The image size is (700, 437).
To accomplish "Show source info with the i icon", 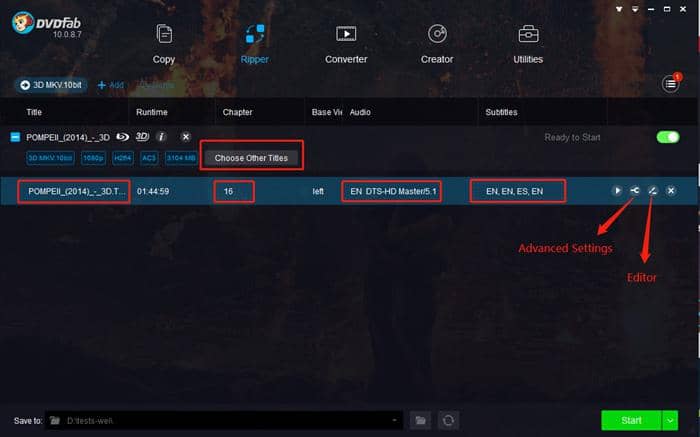I will (162, 137).
